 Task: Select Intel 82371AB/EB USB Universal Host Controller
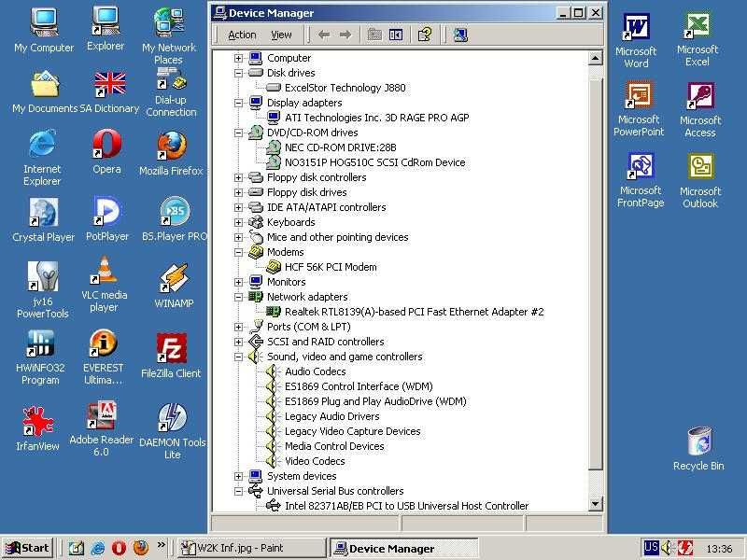(406, 506)
